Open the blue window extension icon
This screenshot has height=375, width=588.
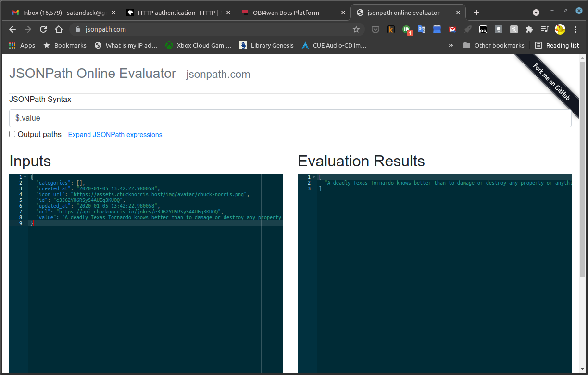437,29
